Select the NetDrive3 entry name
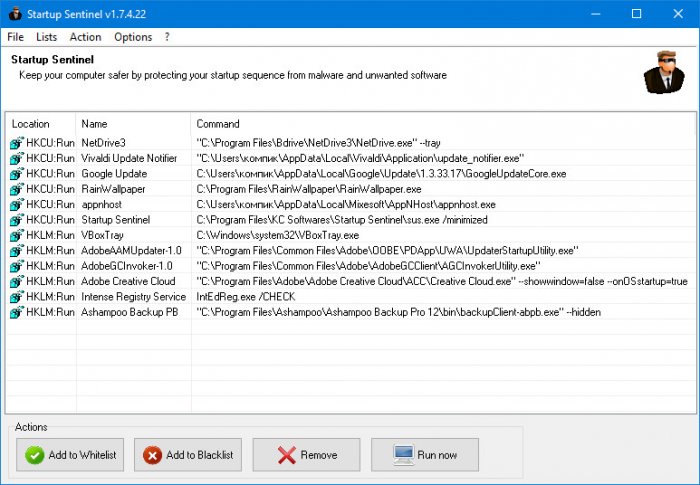The width and height of the screenshot is (700, 485). coord(104,143)
